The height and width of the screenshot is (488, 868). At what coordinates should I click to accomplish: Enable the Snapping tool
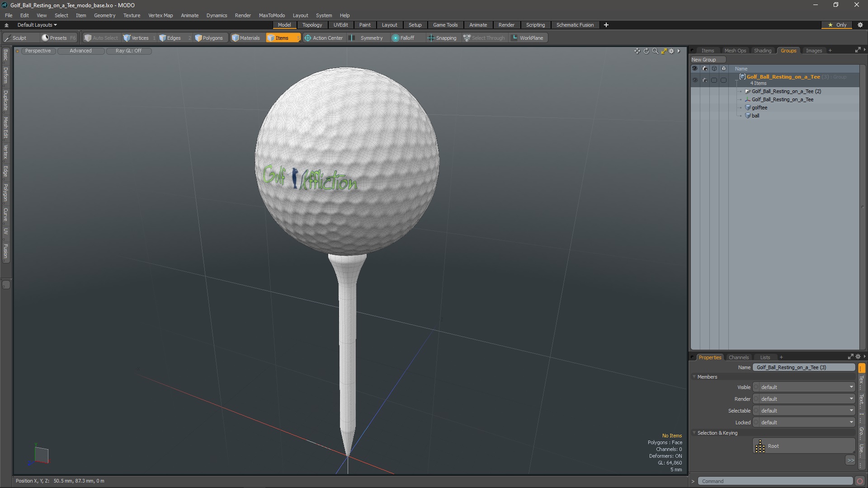(x=442, y=38)
